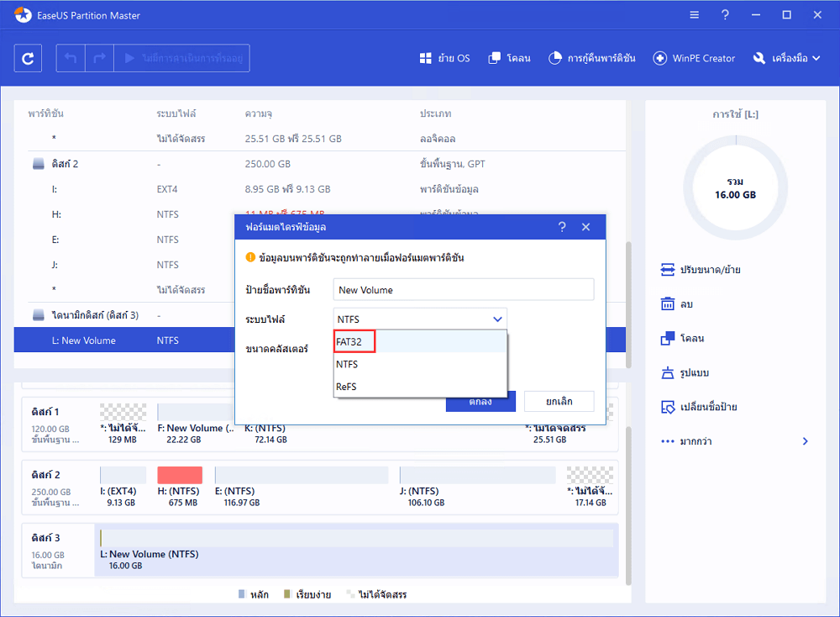Click the EaseUS Partition Master logo icon

pos(23,15)
